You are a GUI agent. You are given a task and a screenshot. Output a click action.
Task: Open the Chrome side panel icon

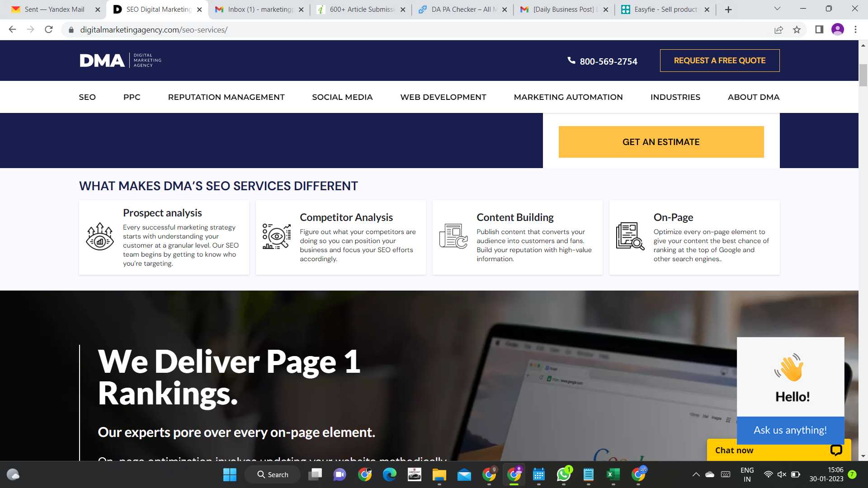coord(819,30)
